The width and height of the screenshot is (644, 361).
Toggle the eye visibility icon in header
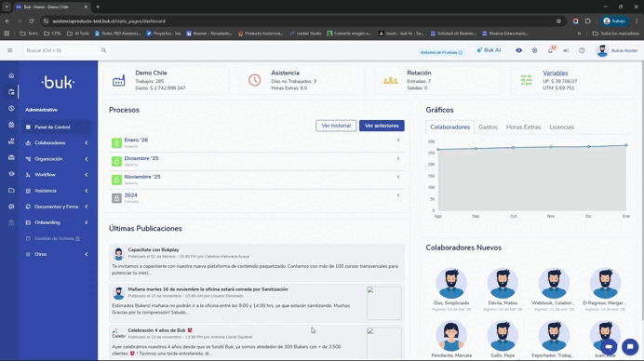click(x=518, y=50)
